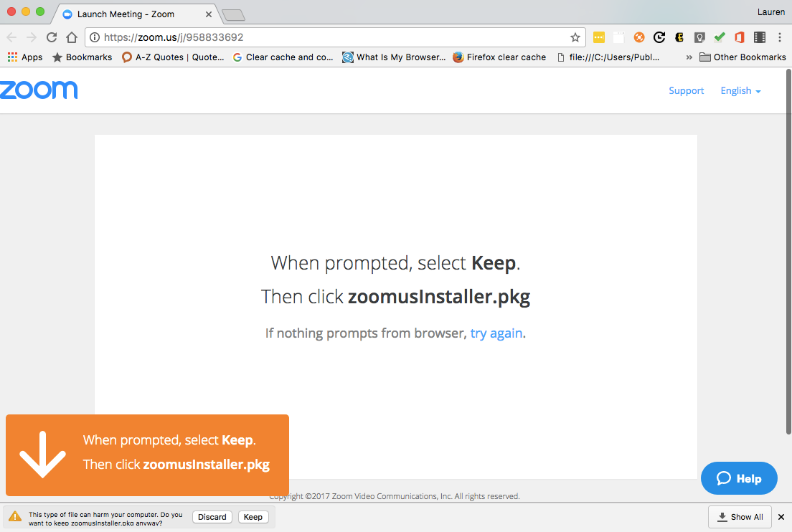Click the orange lifebuoy extension icon
The width and height of the screenshot is (792, 532).
tap(639, 37)
